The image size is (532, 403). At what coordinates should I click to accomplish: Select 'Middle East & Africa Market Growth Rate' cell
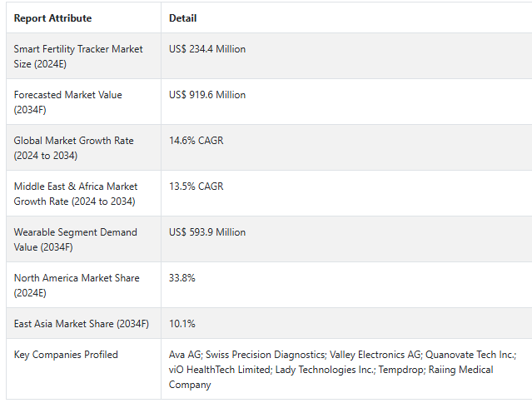(76, 194)
